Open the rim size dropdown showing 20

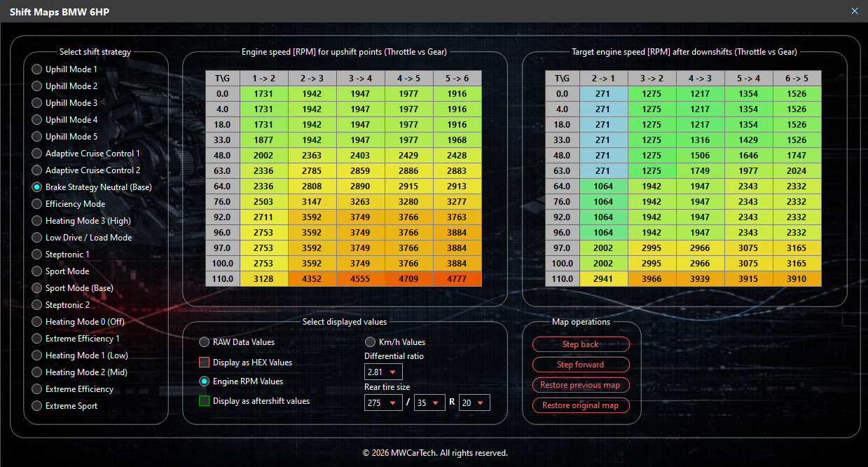[474, 402]
